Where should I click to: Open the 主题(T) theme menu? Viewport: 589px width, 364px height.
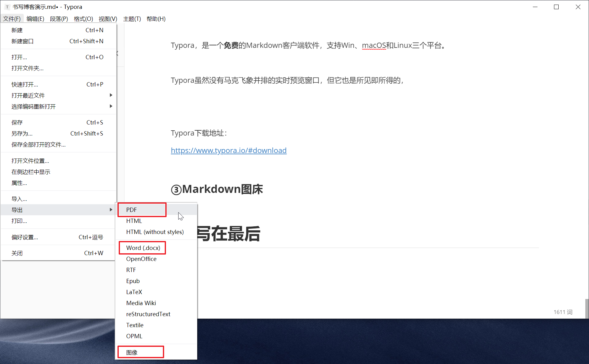[132, 19]
